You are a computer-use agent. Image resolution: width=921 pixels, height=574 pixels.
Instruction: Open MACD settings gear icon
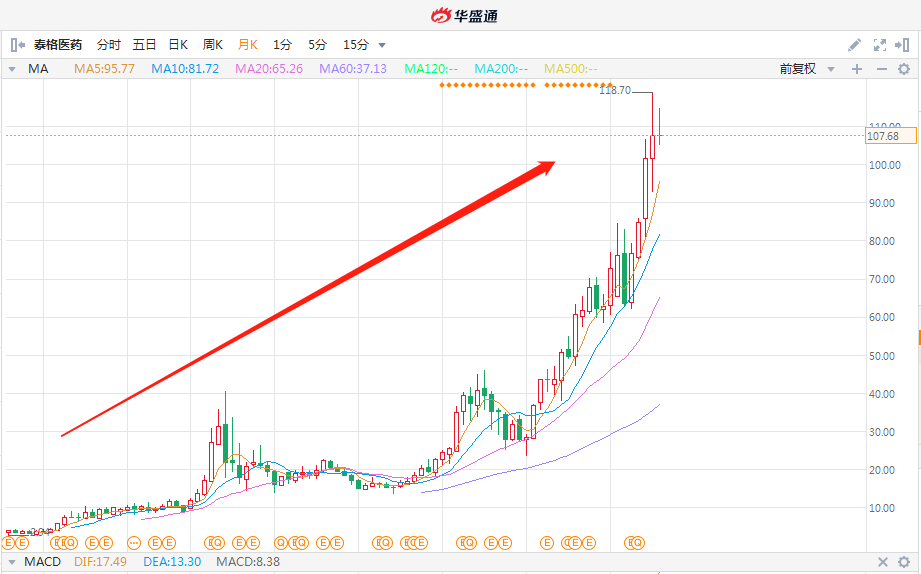coord(904,562)
